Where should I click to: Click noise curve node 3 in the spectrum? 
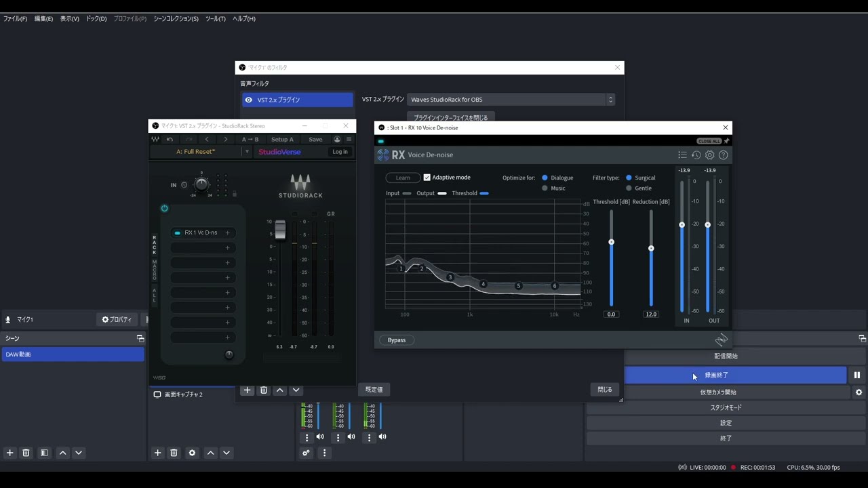tap(450, 277)
